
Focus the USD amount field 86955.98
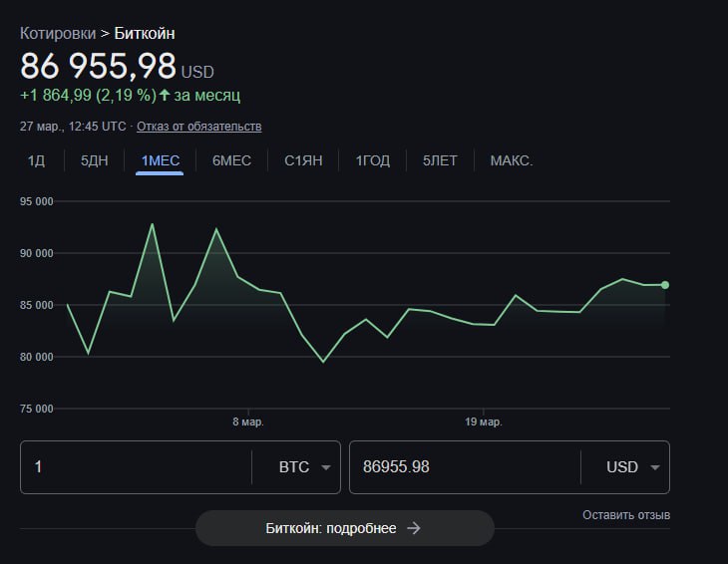click(x=465, y=467)
